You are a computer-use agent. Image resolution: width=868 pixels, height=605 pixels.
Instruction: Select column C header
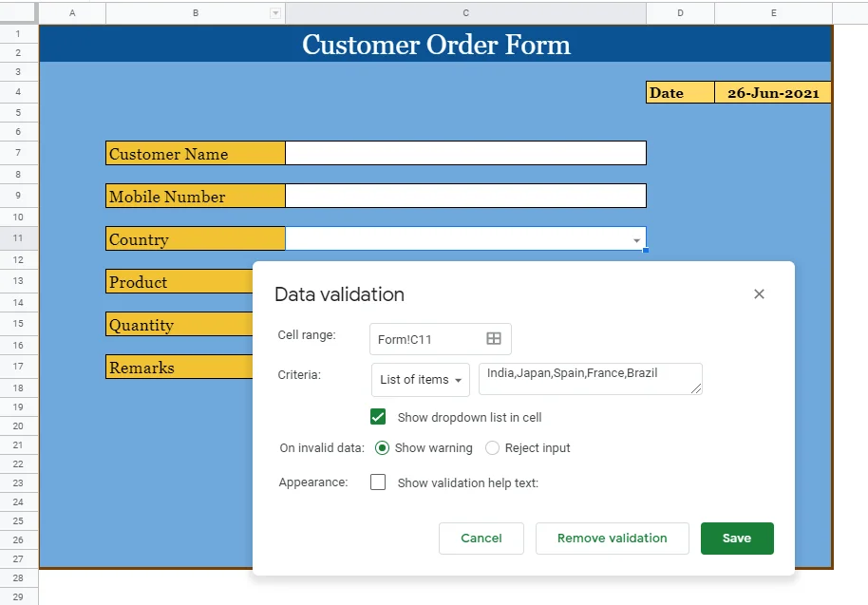tap(465, 13)
